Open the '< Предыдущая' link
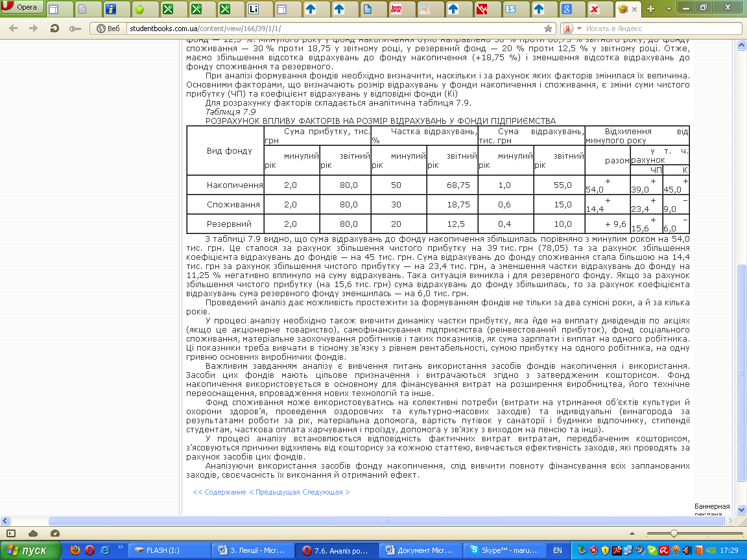 click(276, 492)
